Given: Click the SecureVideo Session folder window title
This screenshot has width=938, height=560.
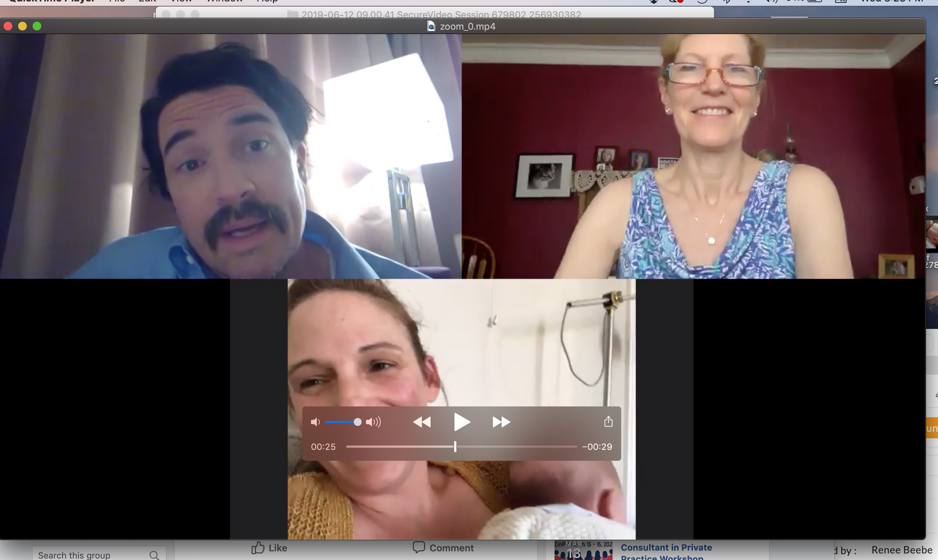Looking at the screenshot, I should 440,14.
